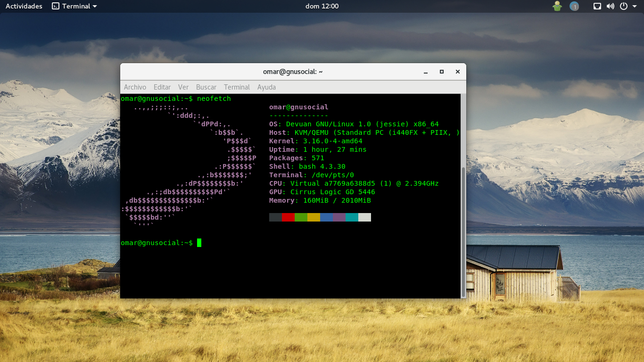Open the Buscar menu

pos(206,87)
